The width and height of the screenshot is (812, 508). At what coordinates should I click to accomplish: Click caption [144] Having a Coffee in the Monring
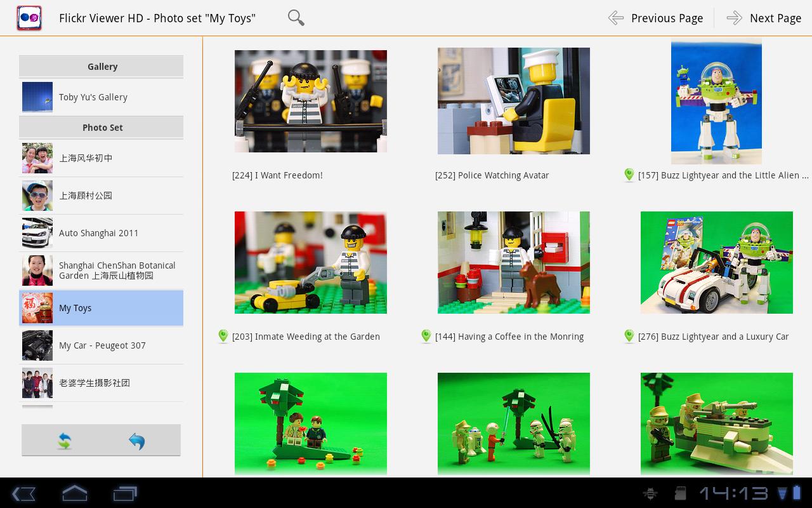pyautogui.click(x=509, y=337)
